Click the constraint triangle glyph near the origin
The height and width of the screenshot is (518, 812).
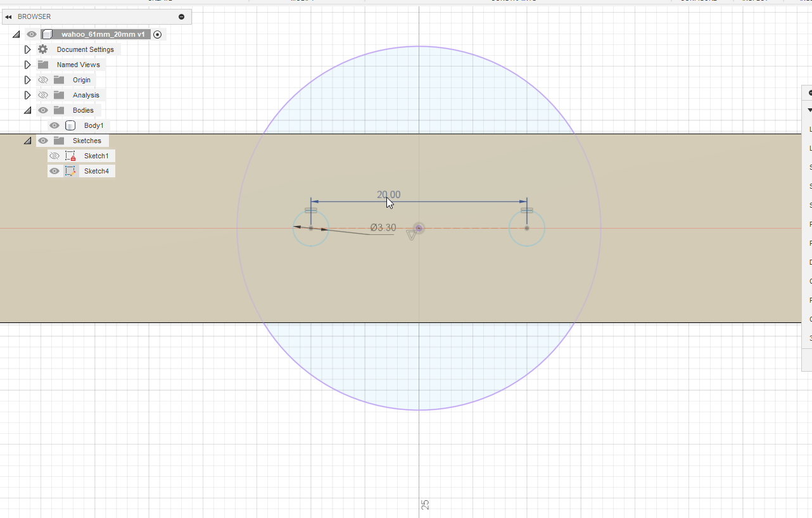(411, 235)
